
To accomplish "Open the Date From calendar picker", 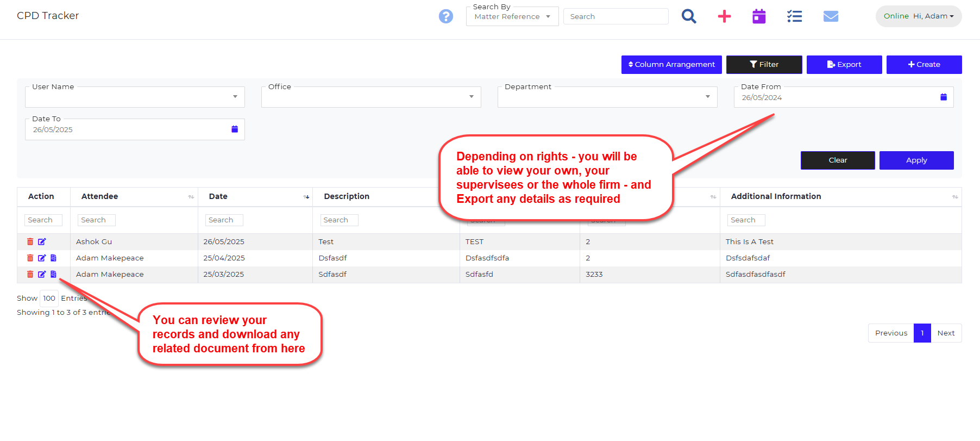I will 944,97.
